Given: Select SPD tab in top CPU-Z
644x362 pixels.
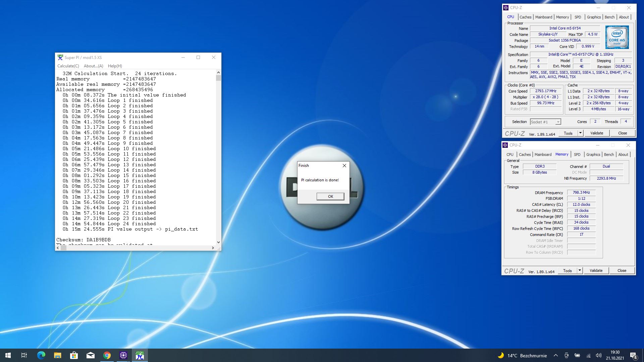Looking at the screenshot, I should click(x=578, y=17).
